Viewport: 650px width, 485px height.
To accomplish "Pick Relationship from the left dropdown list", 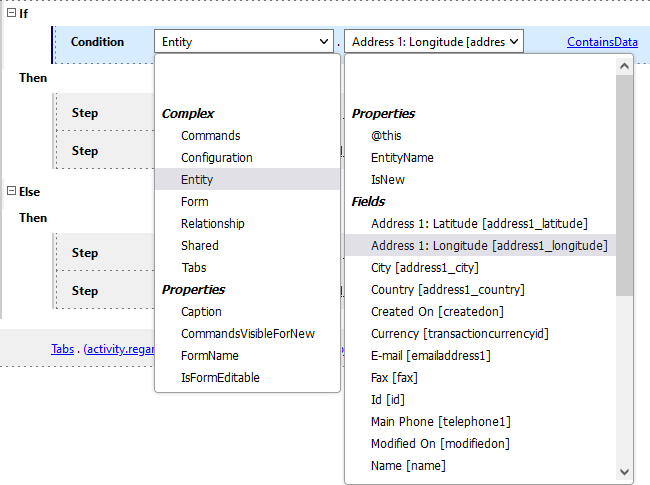I will coord(212,224).
